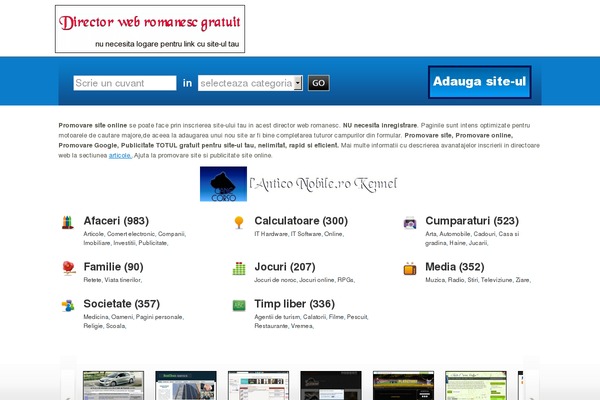Viewport: 600px width, 400px height.
Task: Click the Afaceri category icon
Action: [68, 222]
